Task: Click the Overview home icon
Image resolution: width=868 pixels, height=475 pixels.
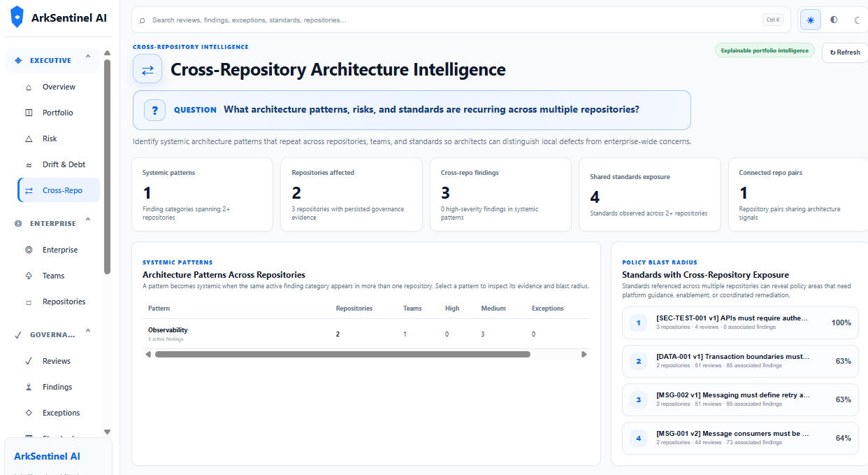Action: click(29, 87)
